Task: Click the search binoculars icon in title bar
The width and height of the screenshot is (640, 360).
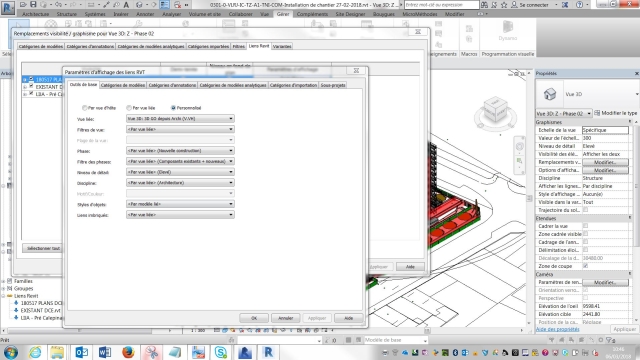Action: point(484,4)
